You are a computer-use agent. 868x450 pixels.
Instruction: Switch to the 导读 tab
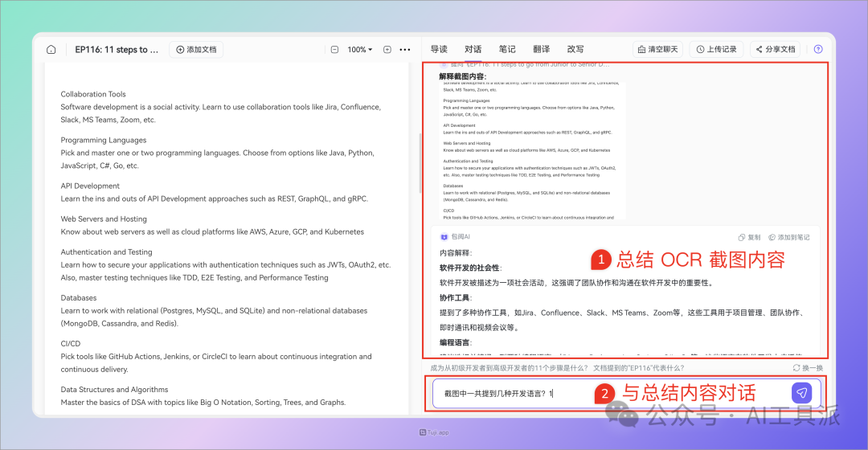click(x=439, y=50)
